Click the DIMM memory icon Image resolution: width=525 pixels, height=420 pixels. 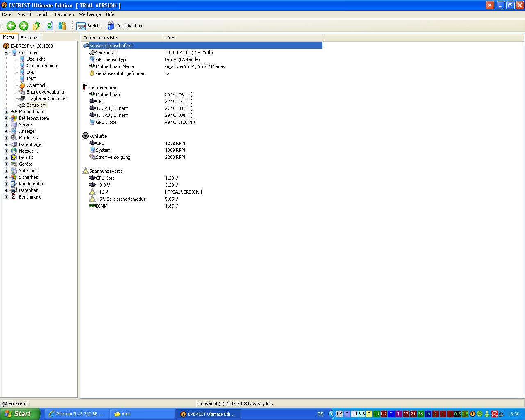(92, 205)
